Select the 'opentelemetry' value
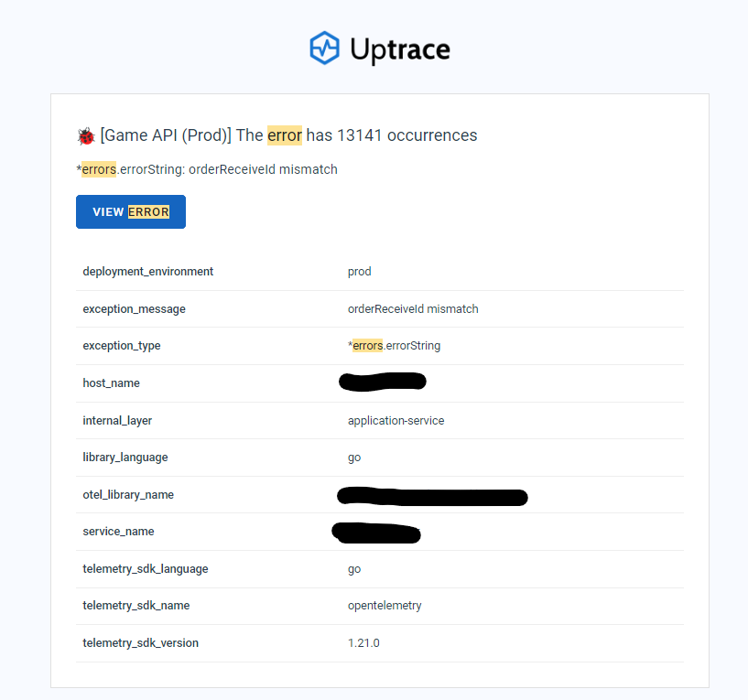The height and width of the screenshot is (700, 748). (385, 606)
